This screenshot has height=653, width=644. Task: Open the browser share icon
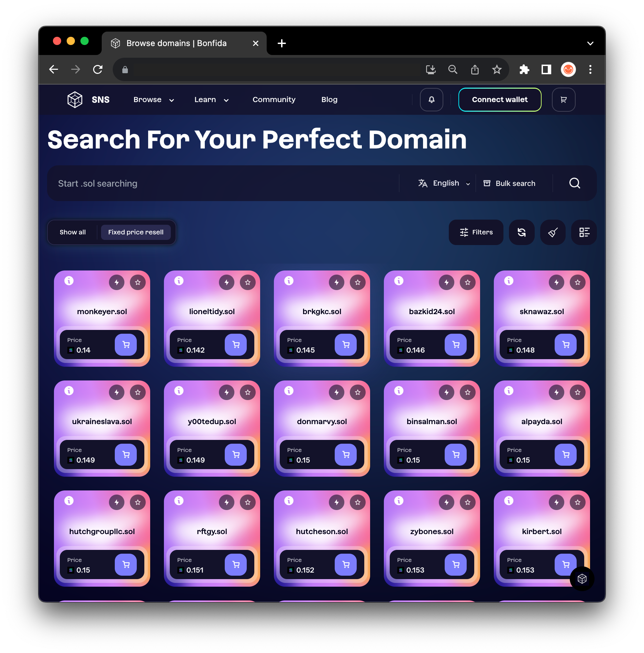pyautogui.click(x=475, y=70)
